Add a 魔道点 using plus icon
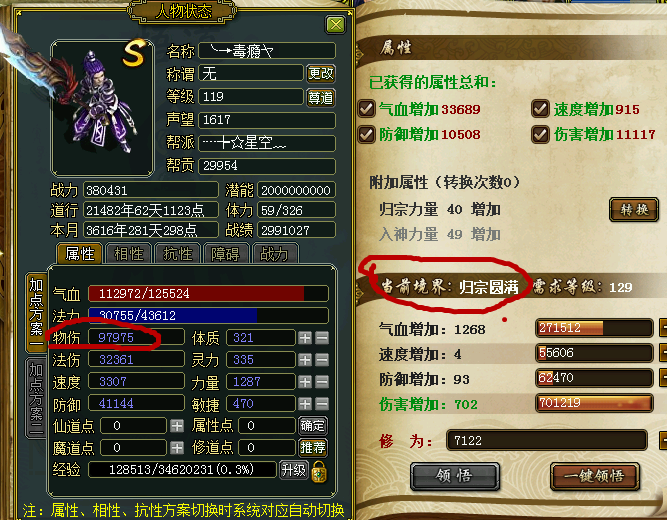This screenshot has width=667, height=520. pyautogui.click(x=177, y=448)
